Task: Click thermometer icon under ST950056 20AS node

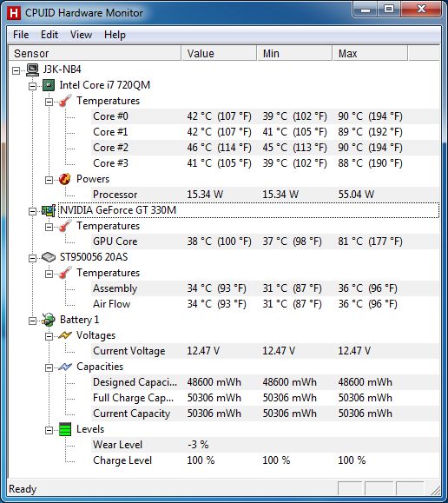Action: coord(65,273)
